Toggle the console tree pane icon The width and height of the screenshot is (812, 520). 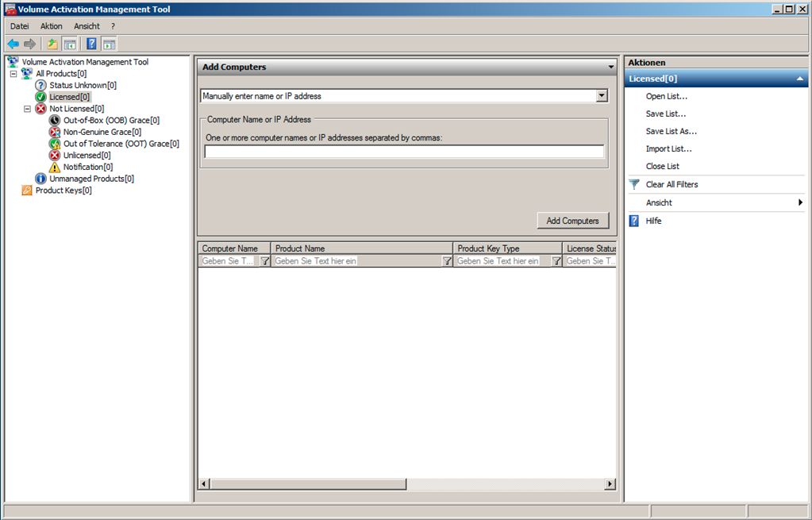point(69,44)
